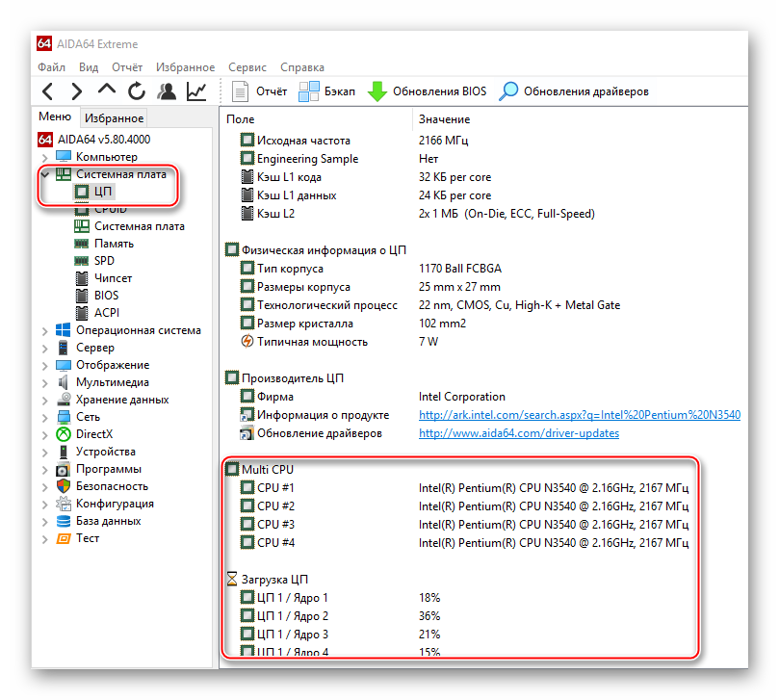Image resolution: width=779 pixels, height=700 pixels.
Task: Collapse the Системная плата tree node
Action: click(44, 174)
